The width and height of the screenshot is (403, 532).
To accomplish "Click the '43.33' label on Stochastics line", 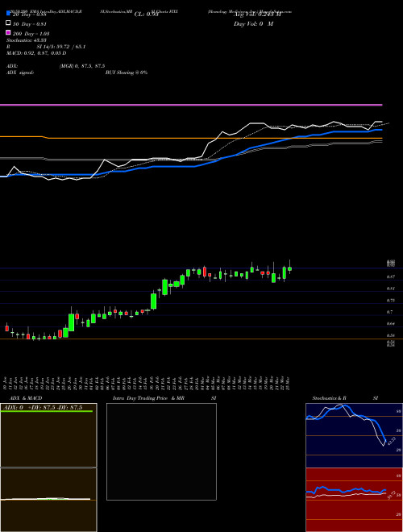I will point(392,441).
